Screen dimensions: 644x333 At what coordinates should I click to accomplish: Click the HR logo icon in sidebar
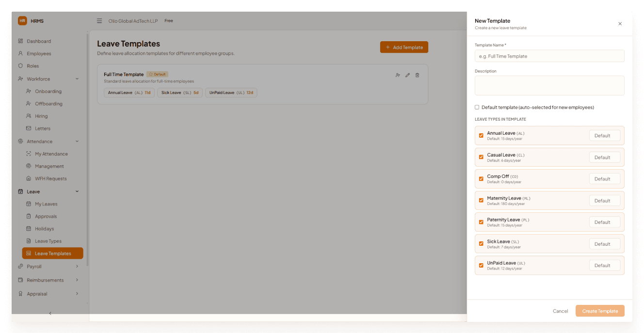(x=22, y=21)
